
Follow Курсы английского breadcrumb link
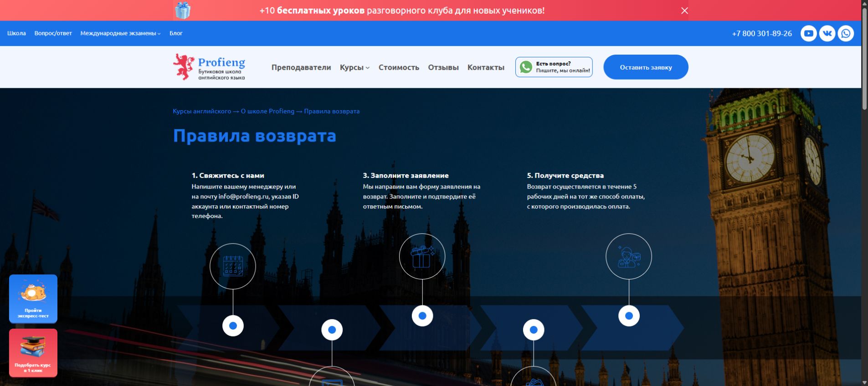pos(202,111)
